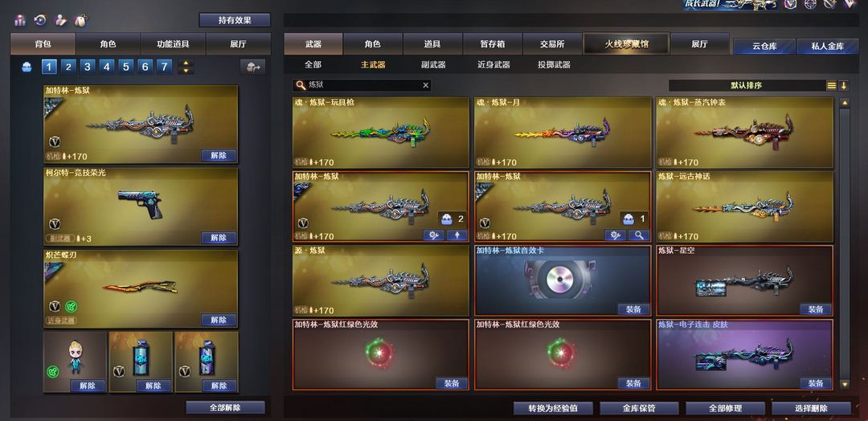Switch to backpack slot 5

(x=125, y=67)
